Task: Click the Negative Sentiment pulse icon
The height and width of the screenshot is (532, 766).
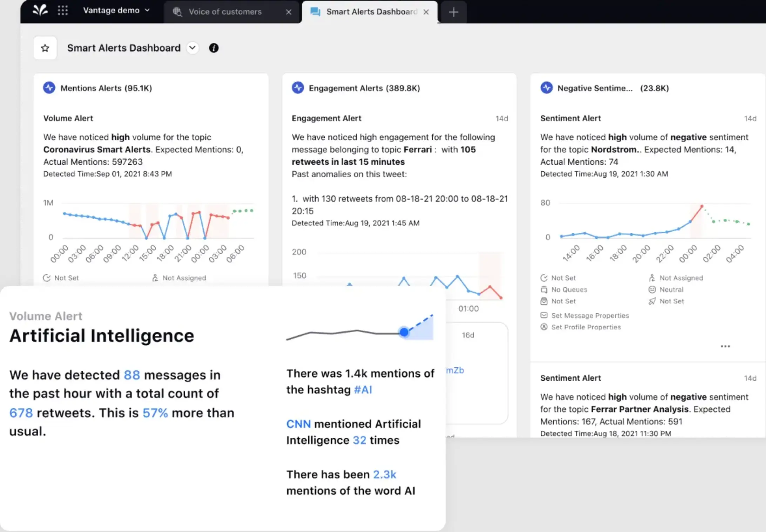Action: 546,88
